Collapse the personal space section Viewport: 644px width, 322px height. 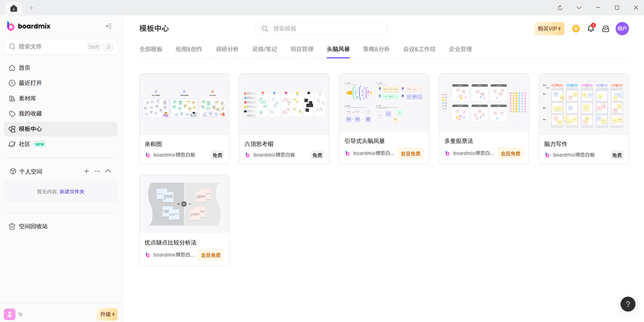pyautogui.click(x=108, y=171)
